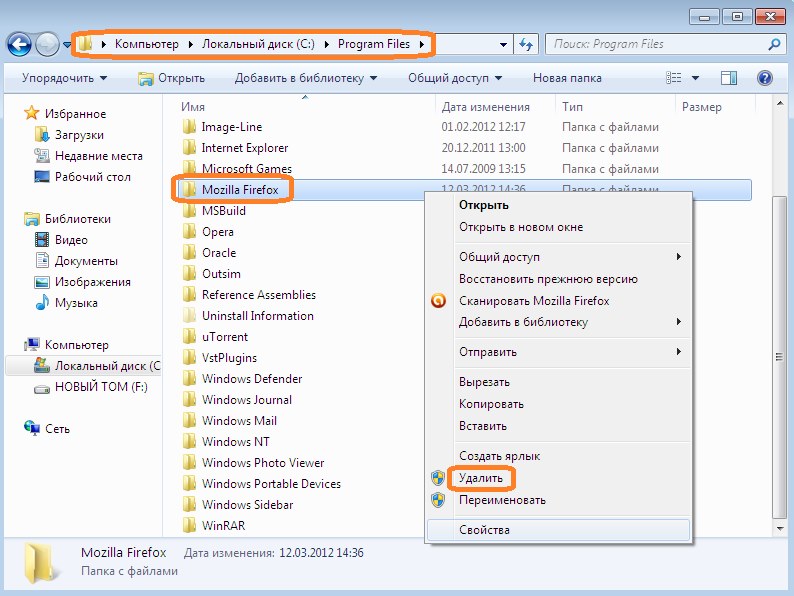Open the address bar history dropdown
794x596 pixels.
(503, 45)
